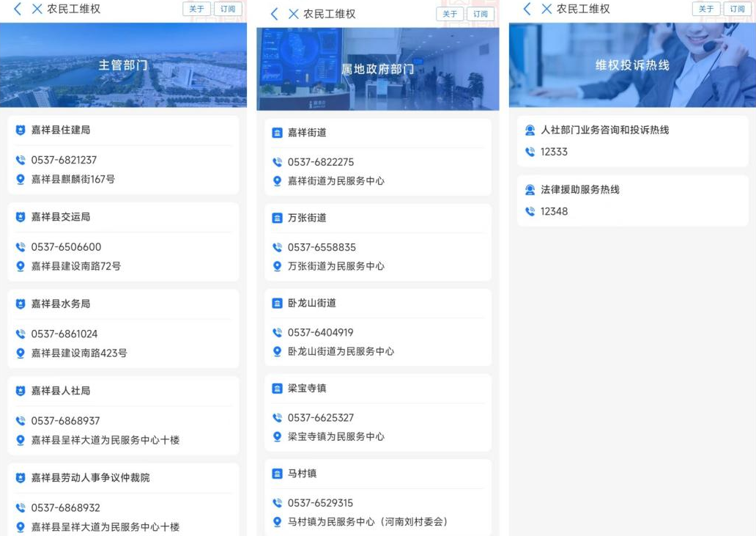Open the 维权投诉热线 banner image
The image size is (756, 536).
(x=632, y=65)
